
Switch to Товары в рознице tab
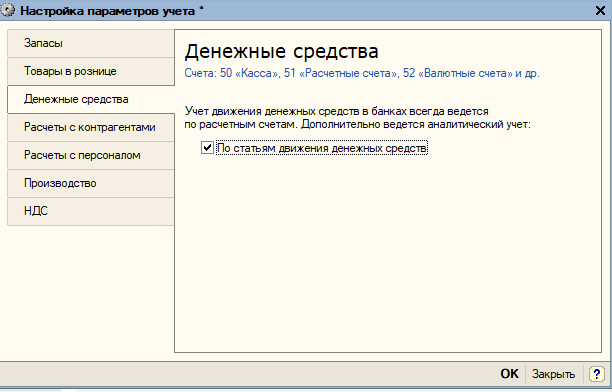coord(91,71)
